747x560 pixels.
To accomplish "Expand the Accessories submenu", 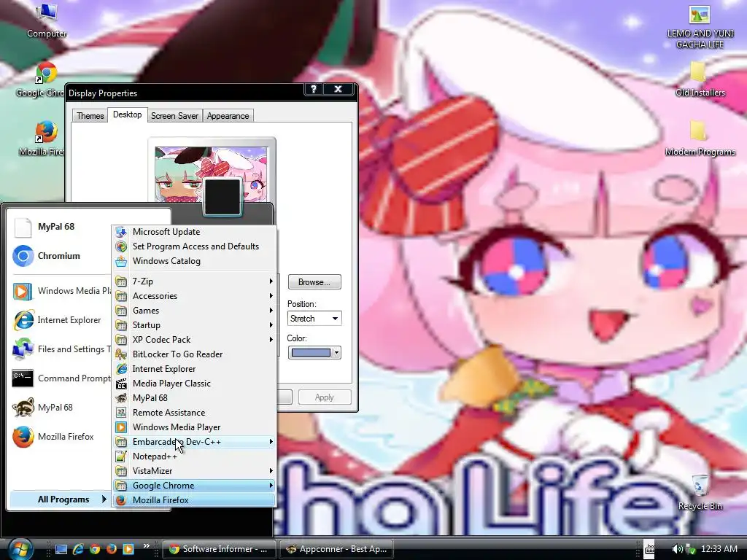I will pyautogui.click(x=194, y=296).
